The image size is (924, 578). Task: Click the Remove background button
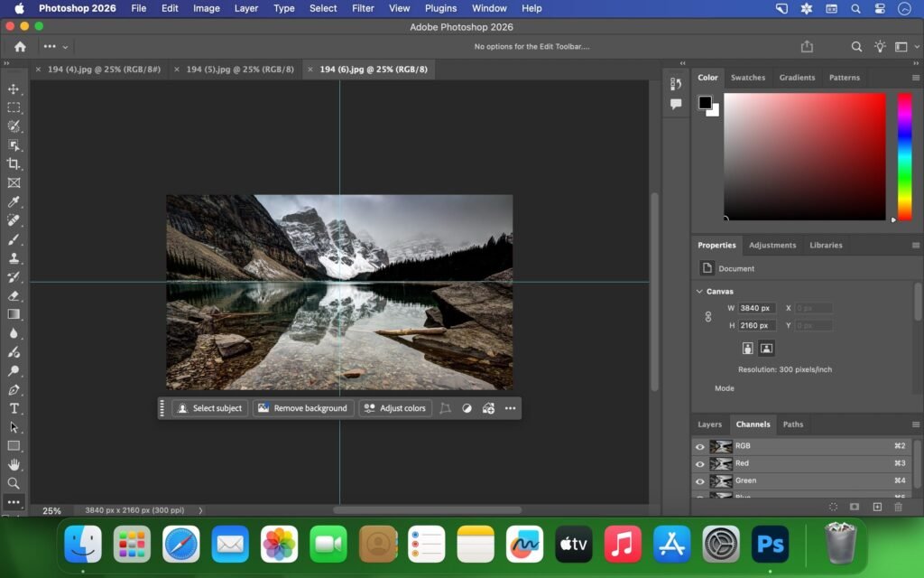(x=303, y=408)
